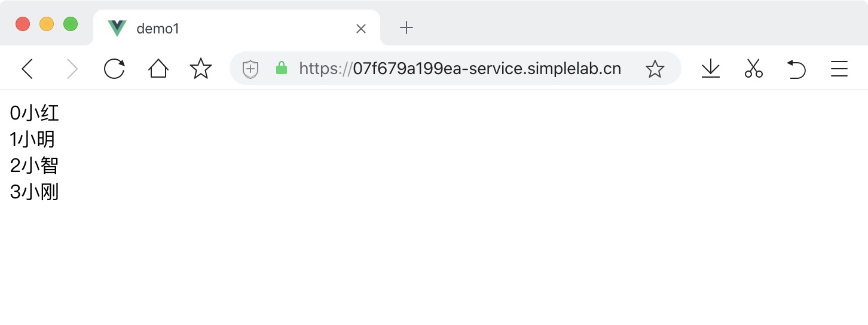Bookmark page with address bar star
868x325 pixels.
(655, 69)
